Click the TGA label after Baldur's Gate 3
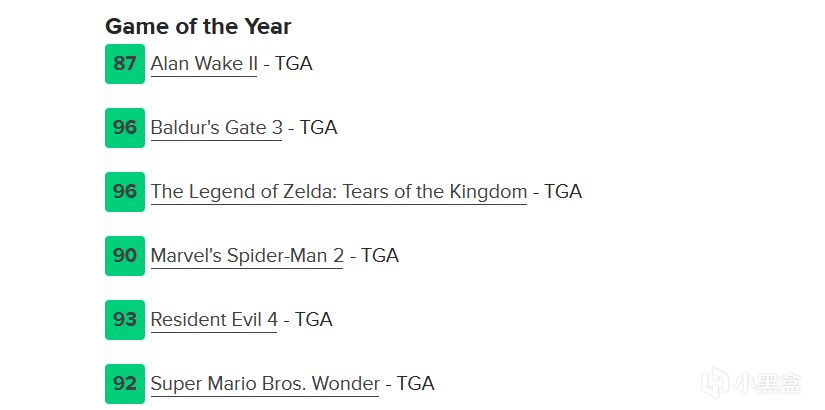This screenshot has width=825, height=410. [x=319, y=128]
